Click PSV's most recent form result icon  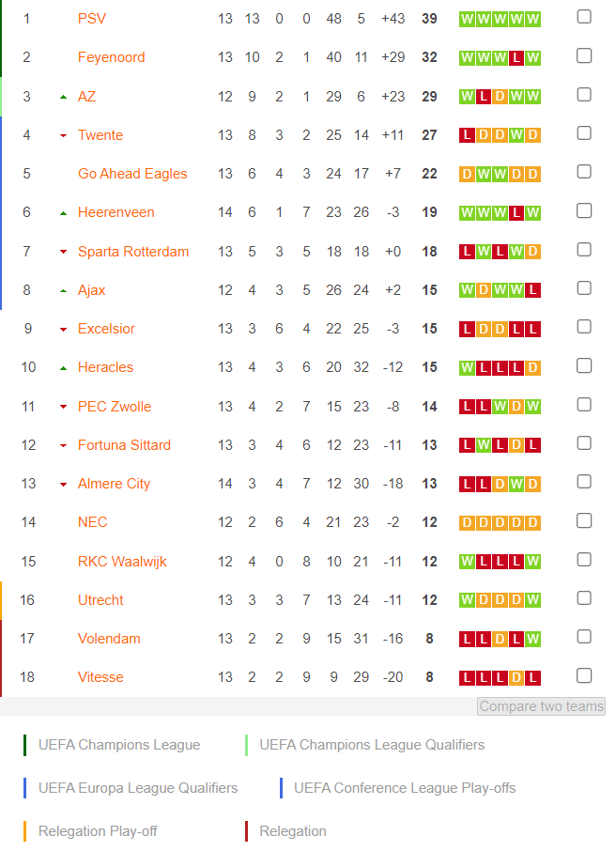click(x=533, y=19)
